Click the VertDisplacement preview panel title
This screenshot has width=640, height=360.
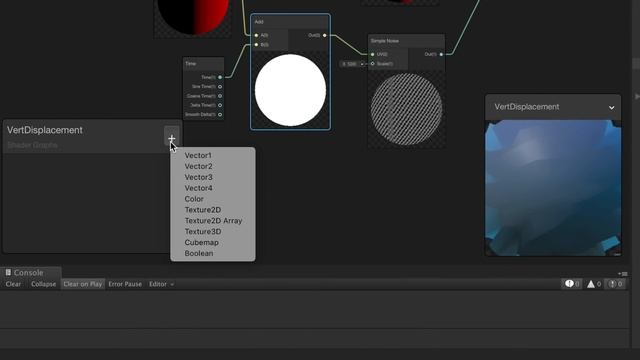(527, 107)
